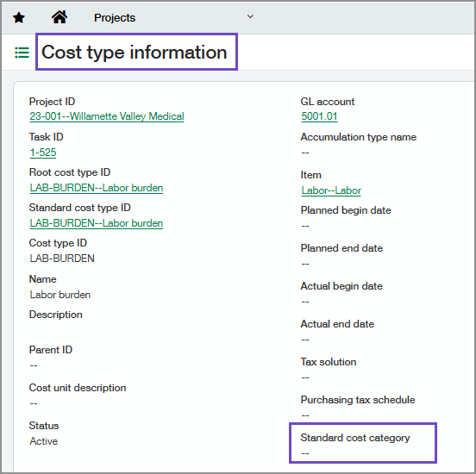Click the Favorites star icon
The height and width of the screenshot is (474, 476).
tap(19, 17)
